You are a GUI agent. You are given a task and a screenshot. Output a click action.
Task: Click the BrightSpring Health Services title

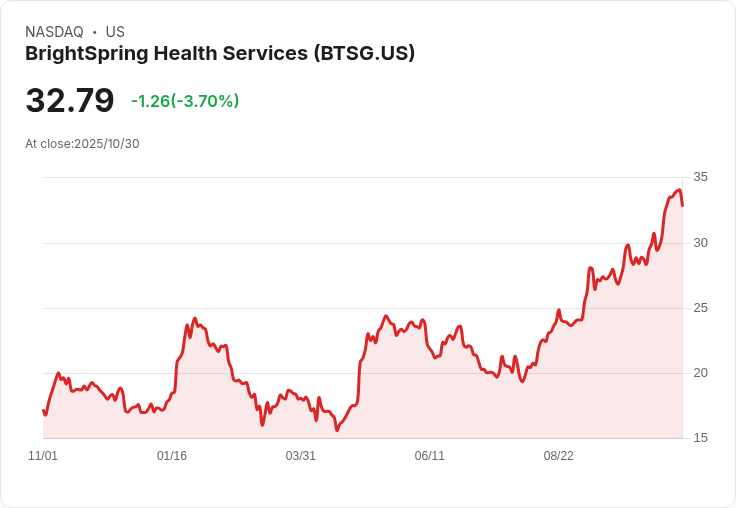pyautogui.click(x=220, y=53)
